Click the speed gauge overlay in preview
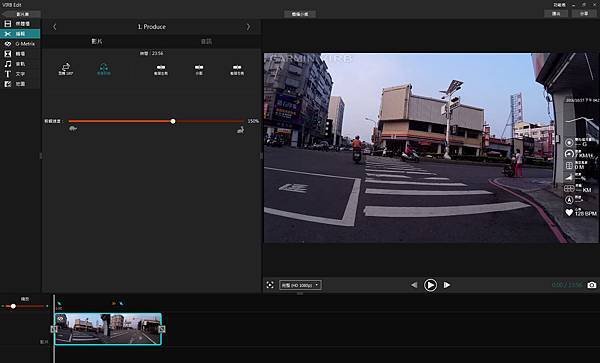Screen dimensions: 600x363 click(579, 154)
